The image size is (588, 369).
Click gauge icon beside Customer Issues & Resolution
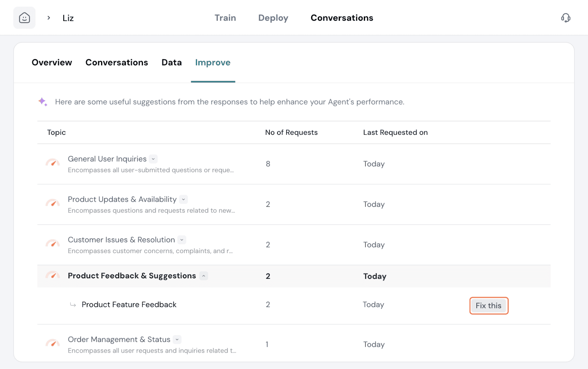pyautogui.click(x=53, y=243)
